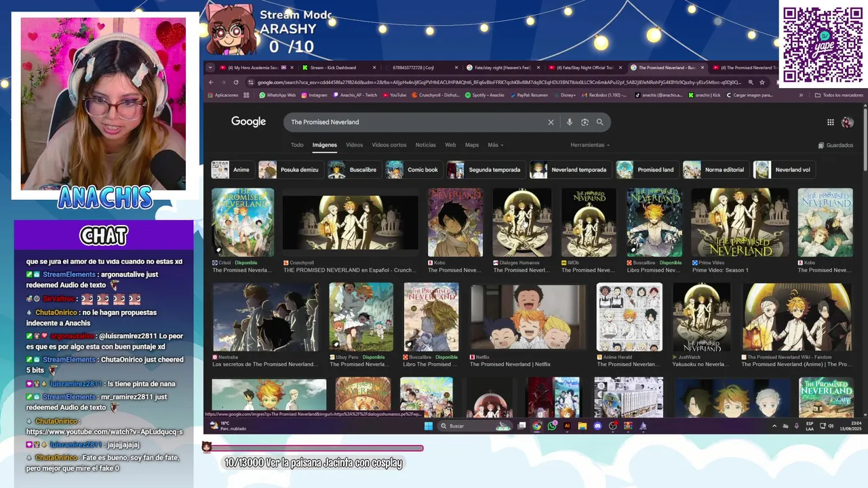Open File Explorer from the taskbar
The width and height of the screenshot is (868, 488).
pyautogui.click(x=582, y=426)
